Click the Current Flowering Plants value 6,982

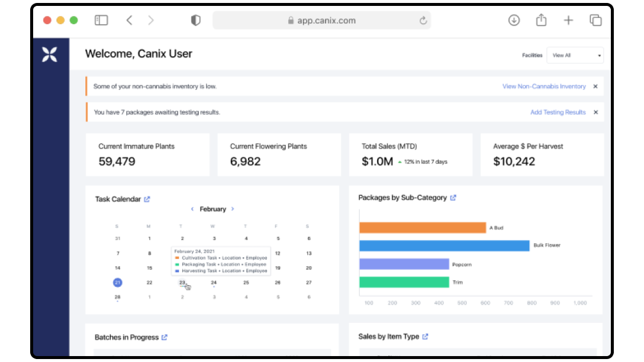pyautogui.click(x=245, y=161)
